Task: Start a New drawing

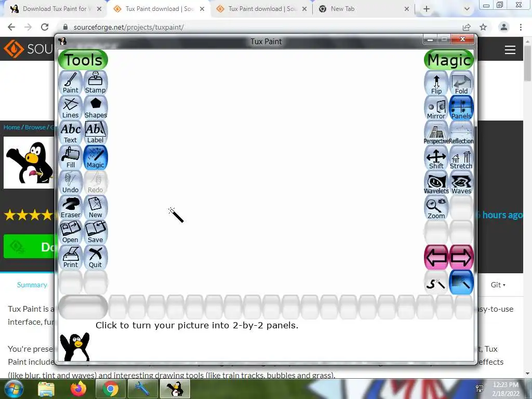Action: tap(96, 207)
